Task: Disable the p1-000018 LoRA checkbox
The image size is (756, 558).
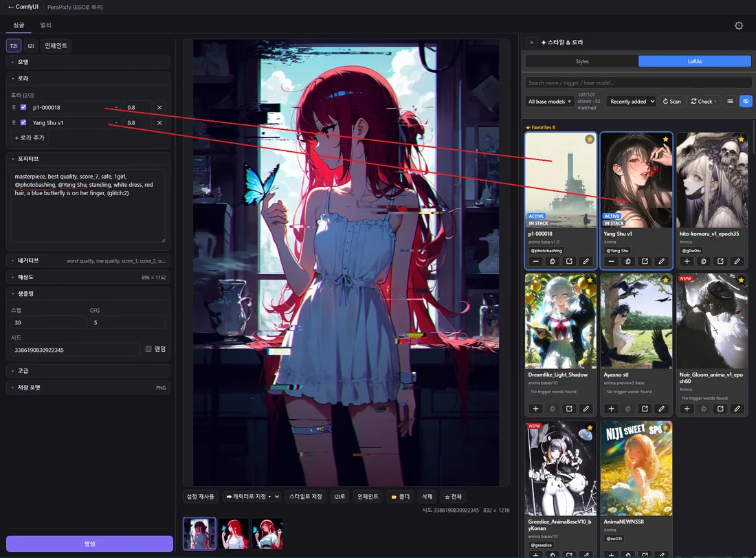Action: [x=23, y=107]
